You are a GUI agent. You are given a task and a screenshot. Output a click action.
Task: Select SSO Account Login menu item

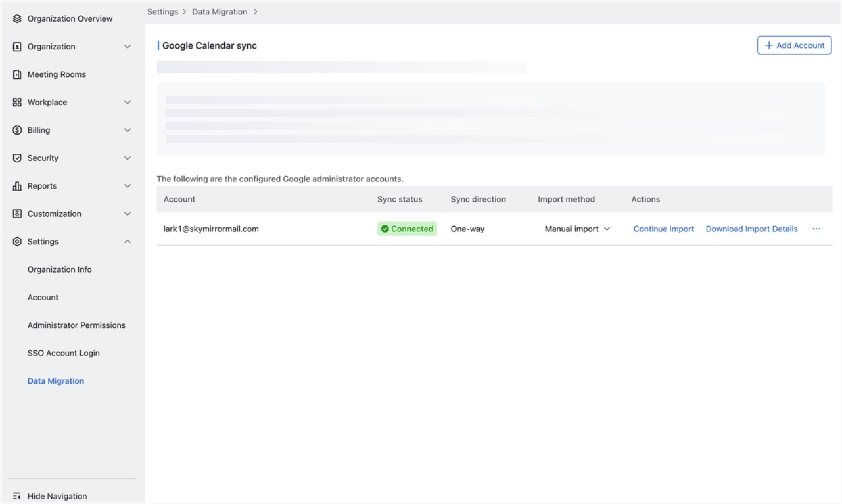[63, 353]
